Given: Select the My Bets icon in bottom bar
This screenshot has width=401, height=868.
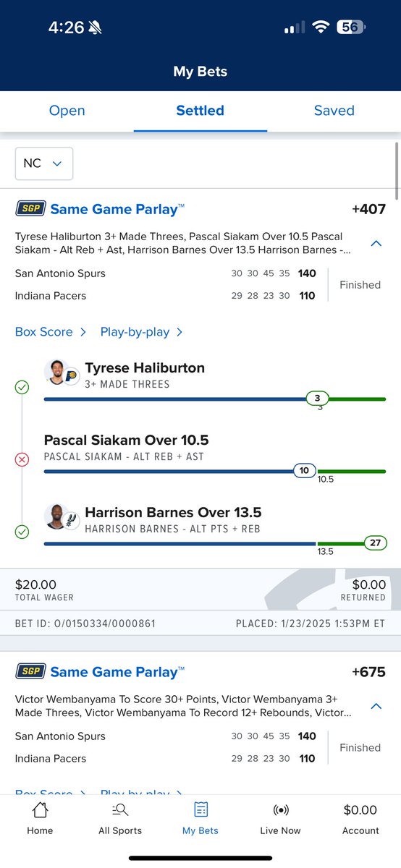Looking at the screenshot, I should (200, 809).
